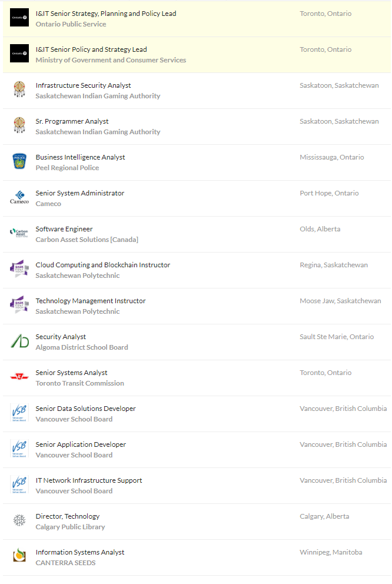Open the Senior System Administrator listing

point(80,193)
